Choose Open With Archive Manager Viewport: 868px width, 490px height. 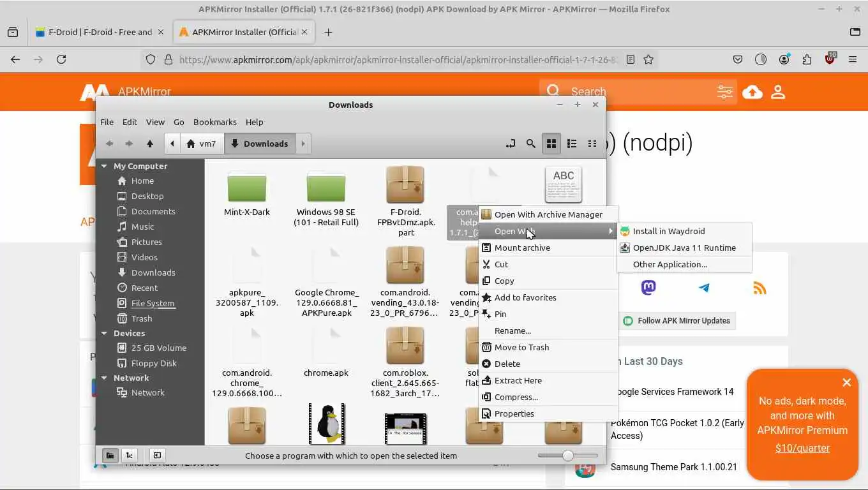[548, 214]
